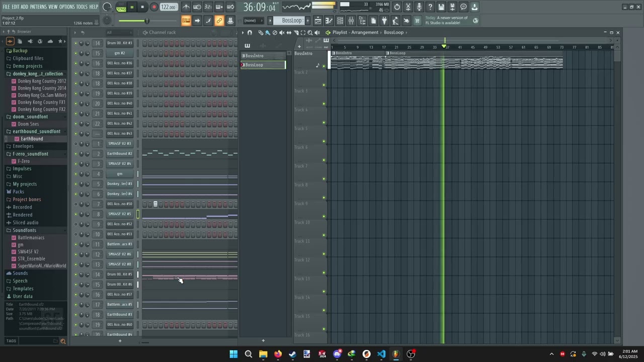
Task: Mute the EarthBound #2 channel
Action: 76,154
